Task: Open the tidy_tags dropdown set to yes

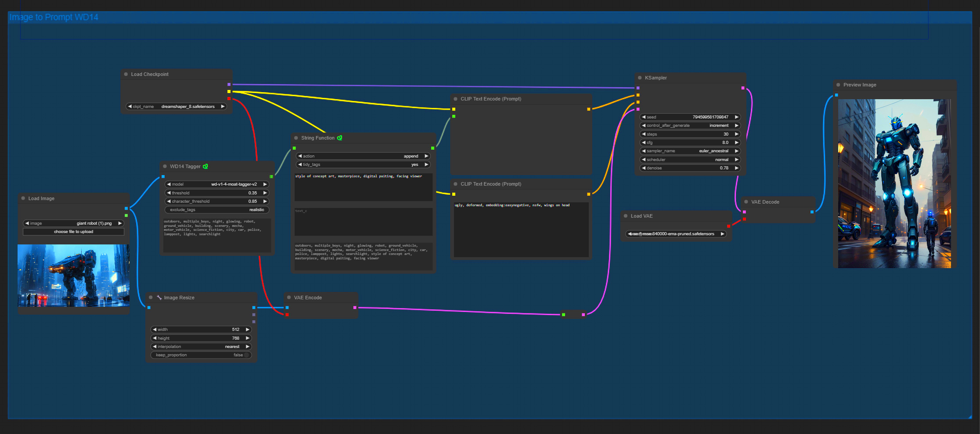Action: (x=363, y=165)
